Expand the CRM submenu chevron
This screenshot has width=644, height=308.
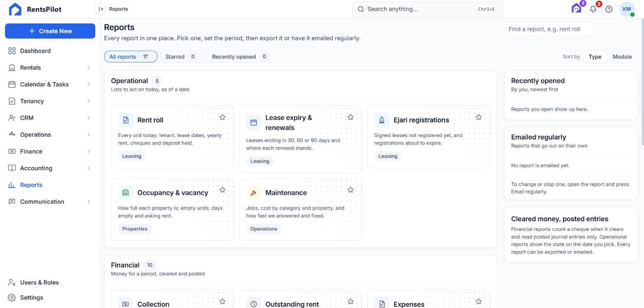coord(88,118)
